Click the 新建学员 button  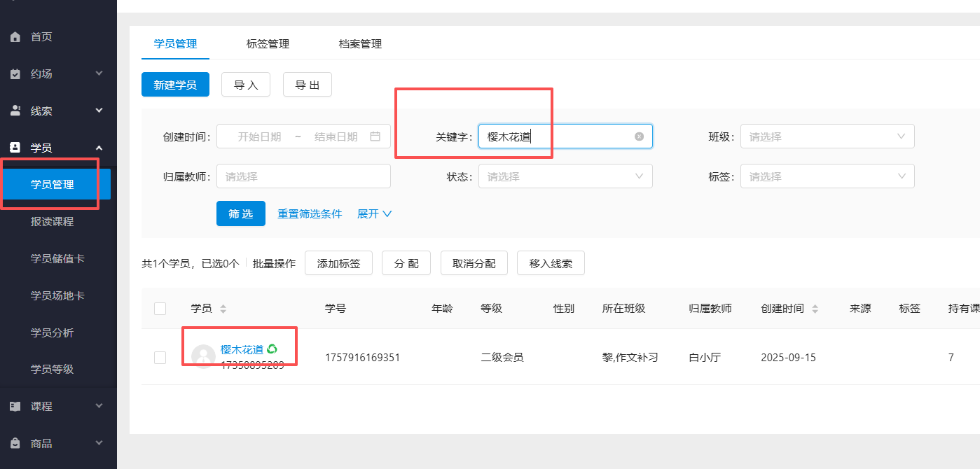coord(175,84)
